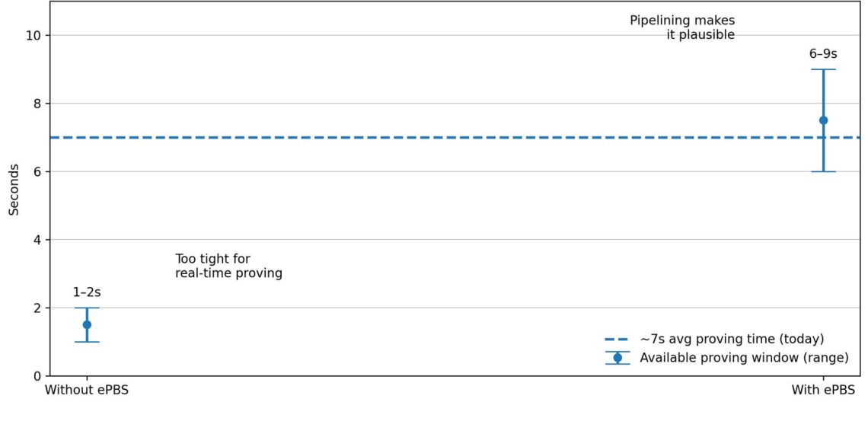
Task: Click the Without ePBS data point marker
Action: coord(87,324)
